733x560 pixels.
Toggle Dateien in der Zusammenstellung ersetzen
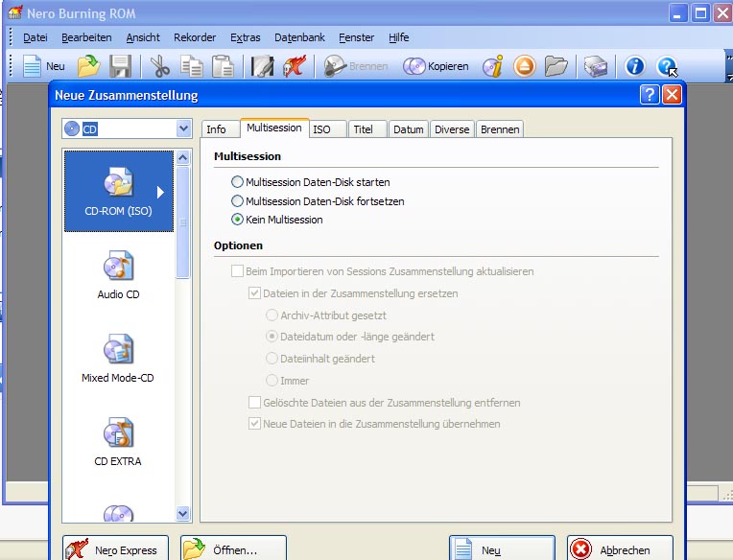(254, 293)
